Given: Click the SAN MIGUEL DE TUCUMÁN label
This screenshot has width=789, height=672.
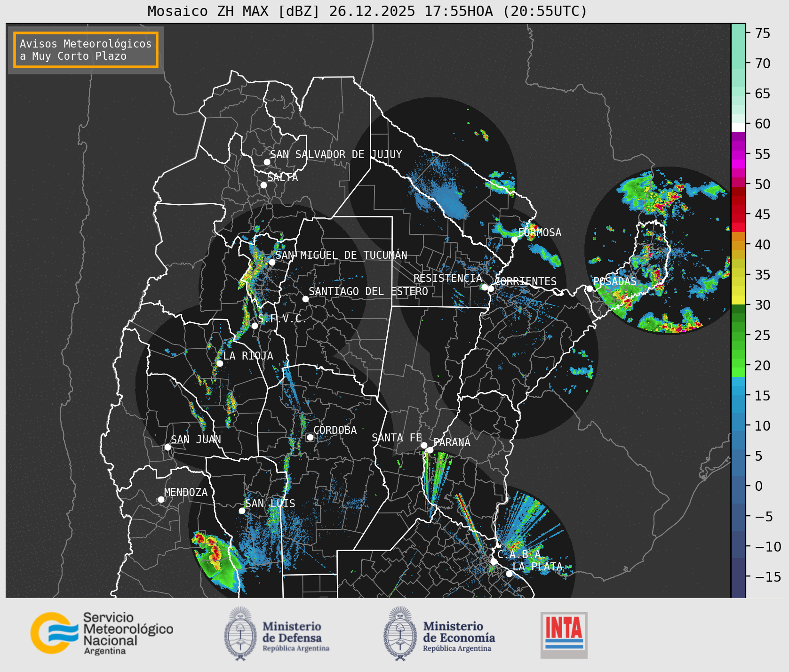Looking at the screenshot, I should point(341,255).
